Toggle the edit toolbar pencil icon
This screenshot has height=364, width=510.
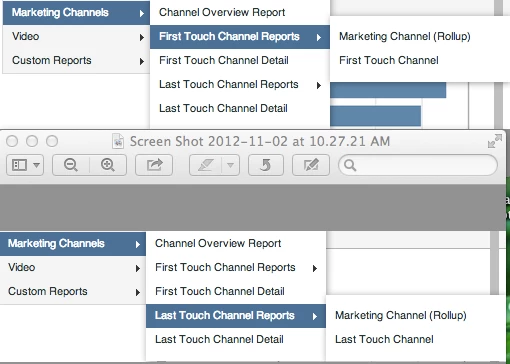click(x=311, y=165)
